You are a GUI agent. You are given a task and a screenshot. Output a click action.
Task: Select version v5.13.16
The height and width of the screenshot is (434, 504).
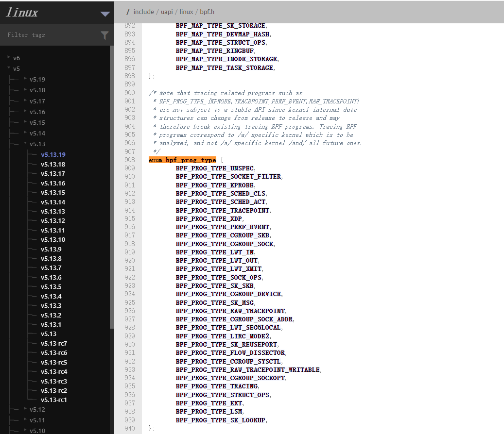53,184
